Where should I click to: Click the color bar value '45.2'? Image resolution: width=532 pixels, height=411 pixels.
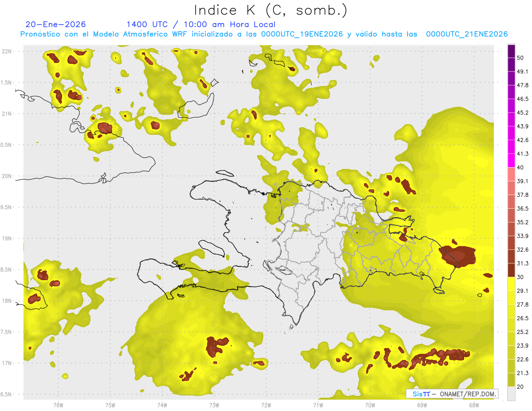point(523,113)
